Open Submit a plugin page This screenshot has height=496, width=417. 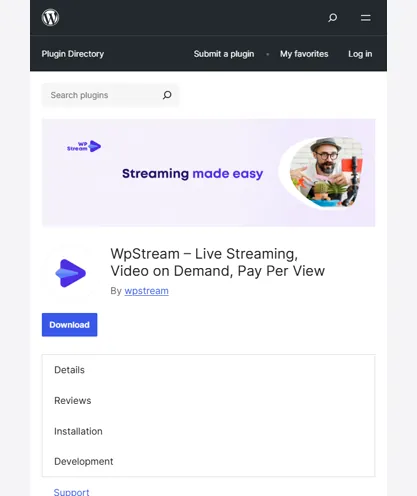(x=224, y=54)
